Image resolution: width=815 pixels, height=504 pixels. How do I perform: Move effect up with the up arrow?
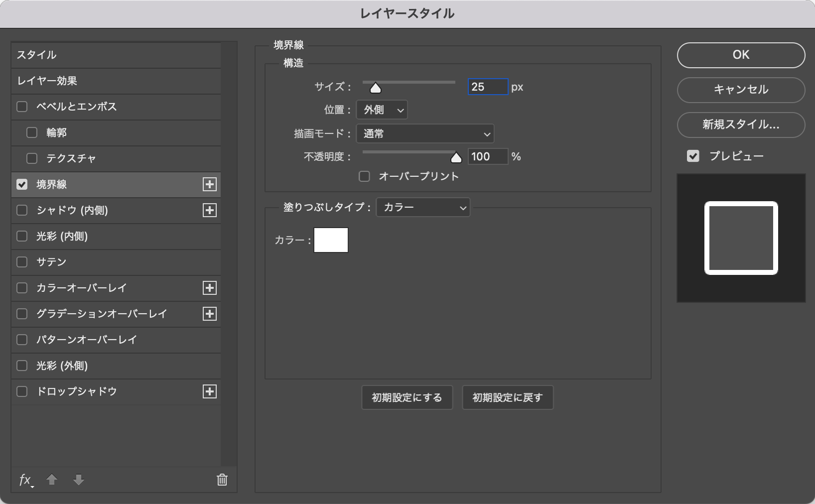point(52,480)
